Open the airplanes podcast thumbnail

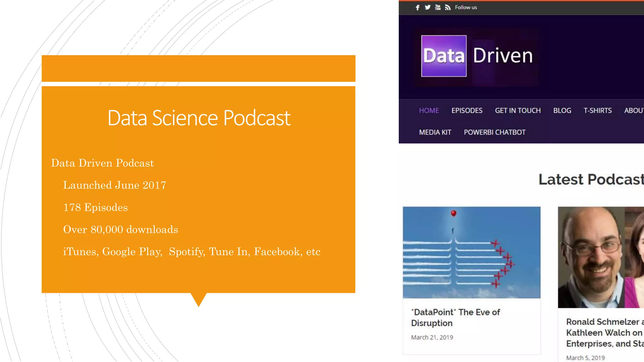(471, 252)
